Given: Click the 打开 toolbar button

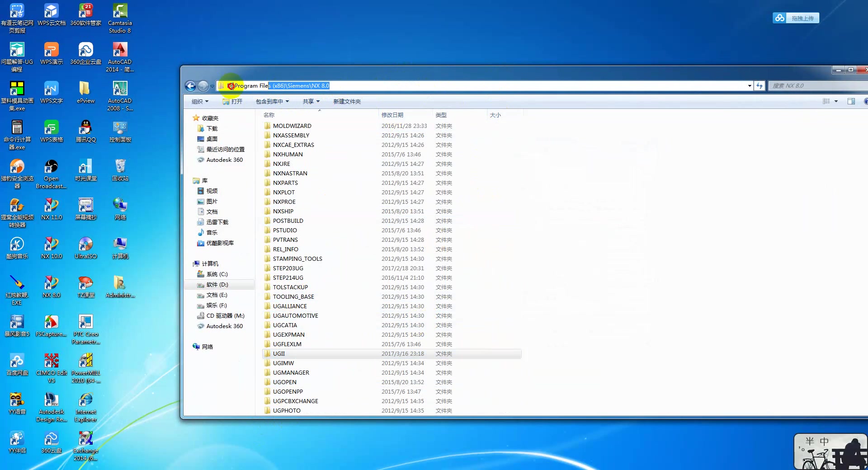Looking at the screenshot, I should coord(232,101).
